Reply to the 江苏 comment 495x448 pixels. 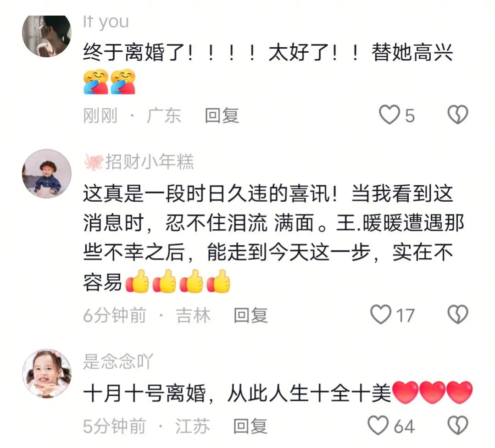coord(250,426)
